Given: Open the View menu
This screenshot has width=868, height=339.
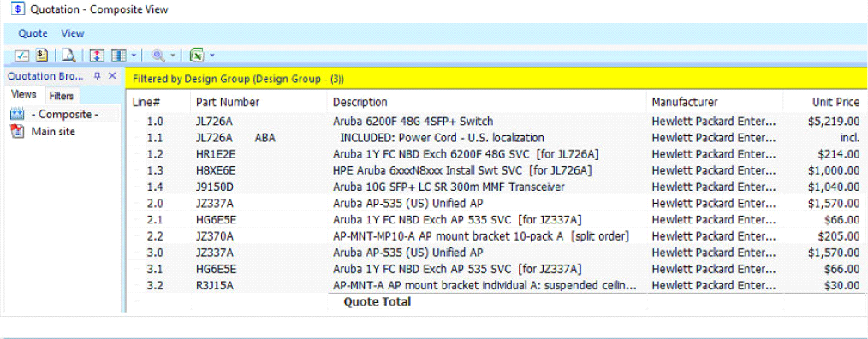Looking at the screenshot, I should point(73,33).
